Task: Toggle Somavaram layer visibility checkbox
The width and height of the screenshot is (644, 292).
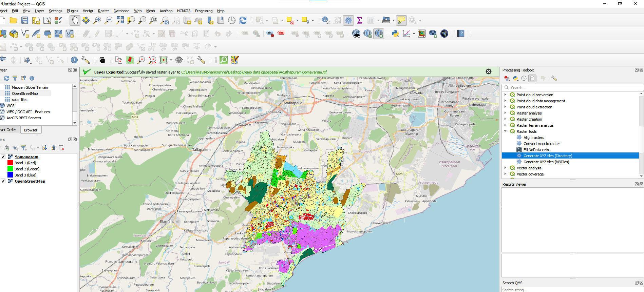Action: [x=3, y=157]
